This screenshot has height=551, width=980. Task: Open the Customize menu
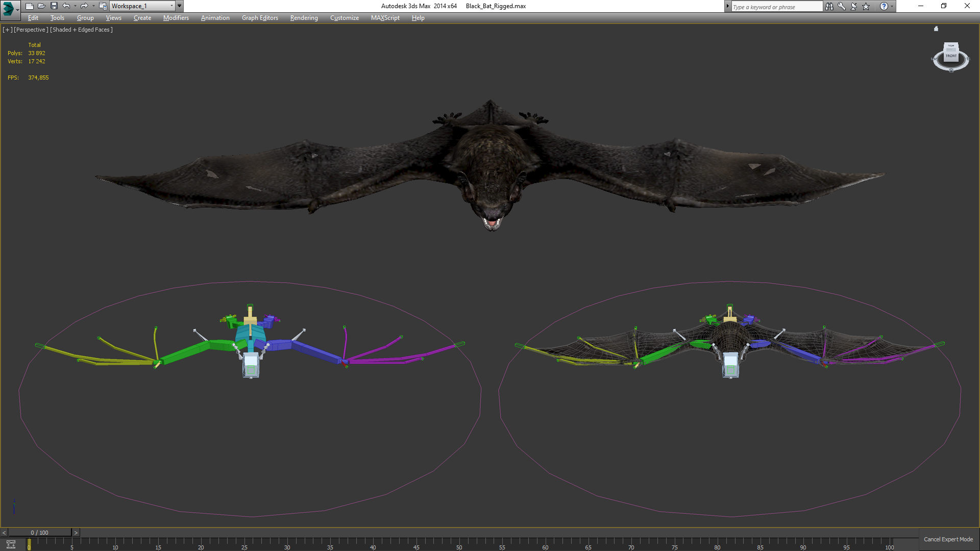click(345, 18)
